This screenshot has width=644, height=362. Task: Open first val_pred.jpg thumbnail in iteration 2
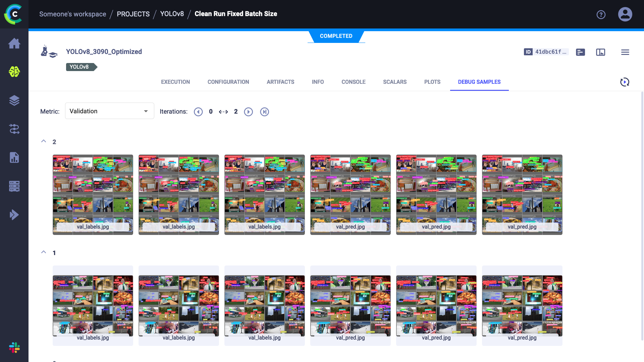tap(350, 194)
